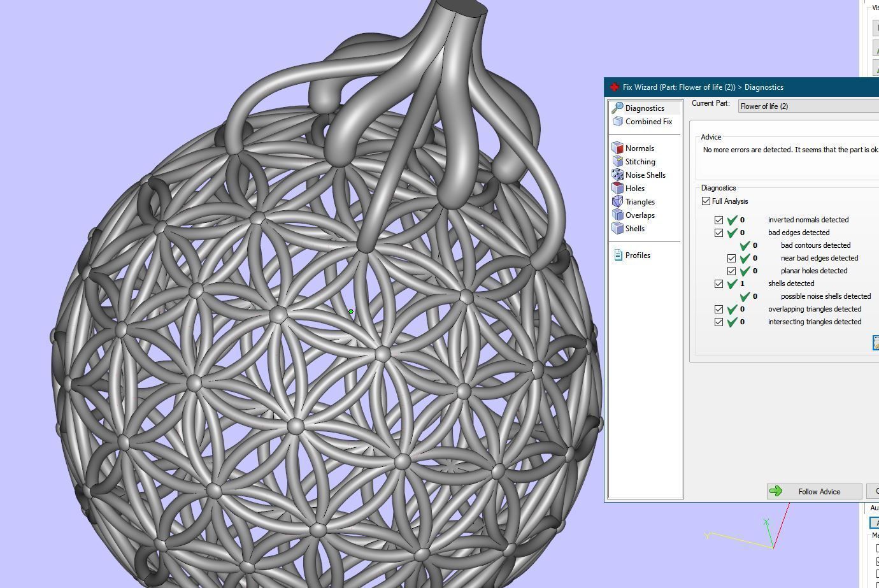The image size is (879, 588).
Task: Open the Triangles fix page
Action: click(x=640, y=202)
